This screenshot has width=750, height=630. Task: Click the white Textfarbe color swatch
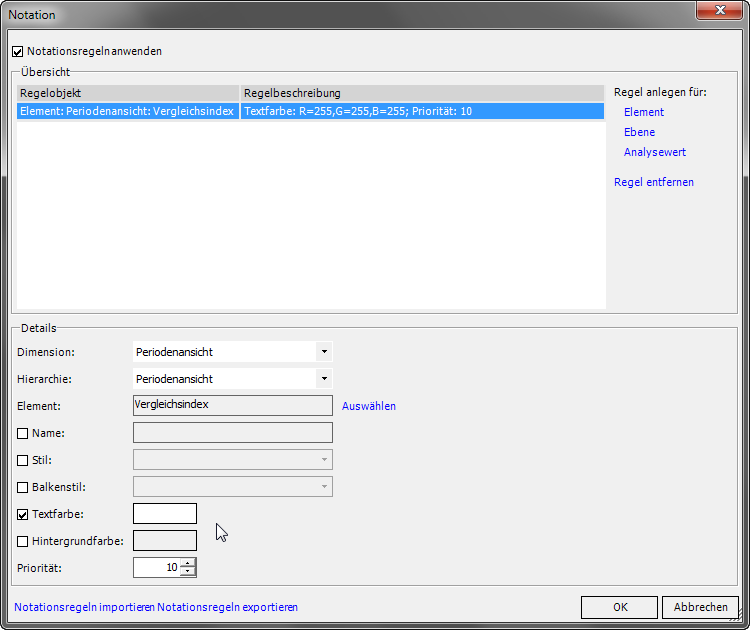pyautogui.click(x=165, y=514)
